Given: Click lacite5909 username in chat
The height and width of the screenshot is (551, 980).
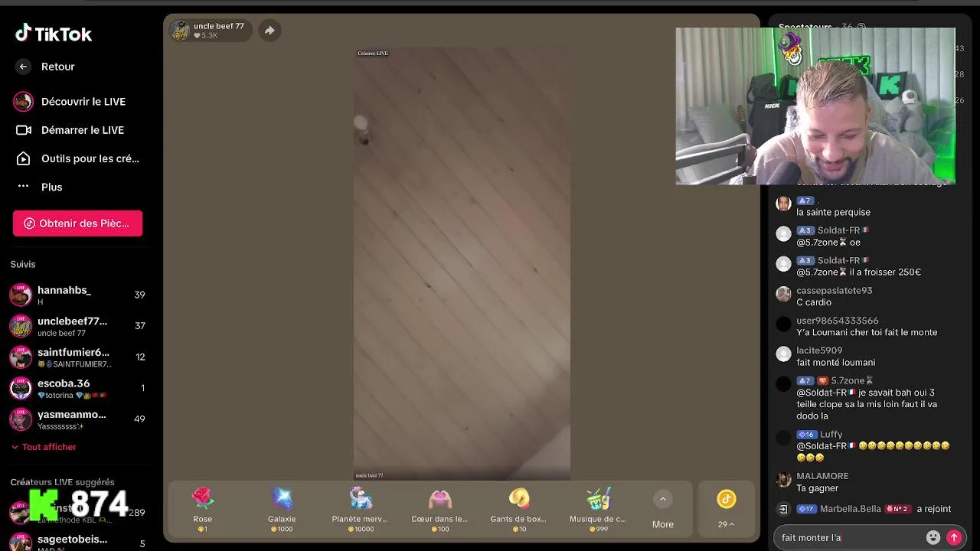Looking at the screenshot, I should coord(819,350).
